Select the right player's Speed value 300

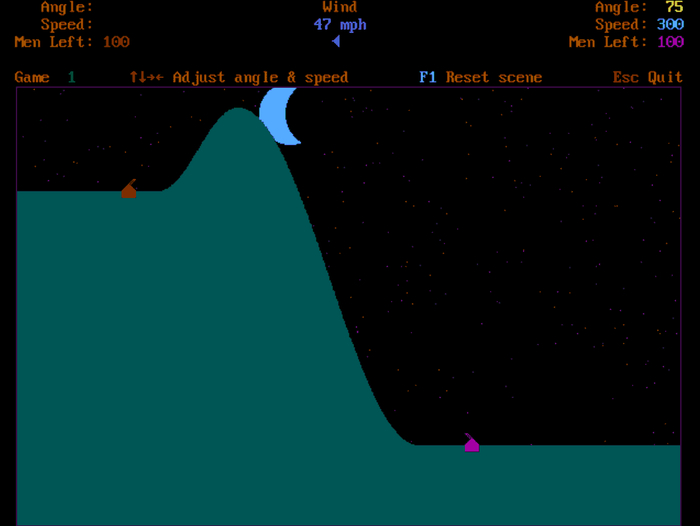click(670, 24)
